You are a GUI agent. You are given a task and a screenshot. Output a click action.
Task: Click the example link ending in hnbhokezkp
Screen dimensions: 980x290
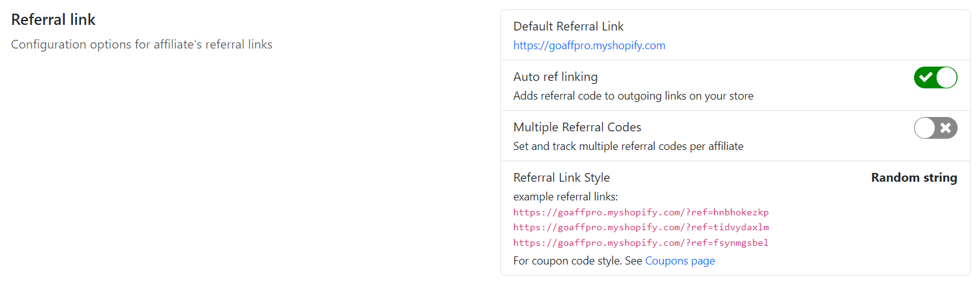pyautogui.click(x=641, y=212)
